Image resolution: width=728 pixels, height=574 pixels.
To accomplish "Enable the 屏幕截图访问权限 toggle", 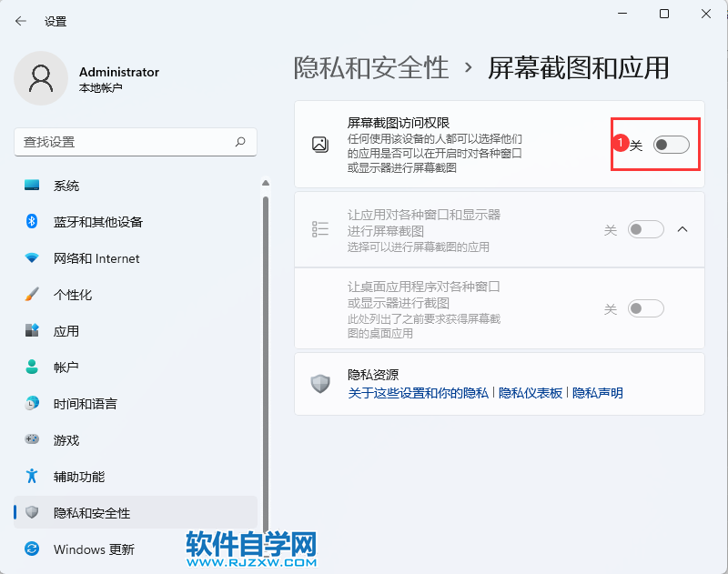I will point(672,145).
